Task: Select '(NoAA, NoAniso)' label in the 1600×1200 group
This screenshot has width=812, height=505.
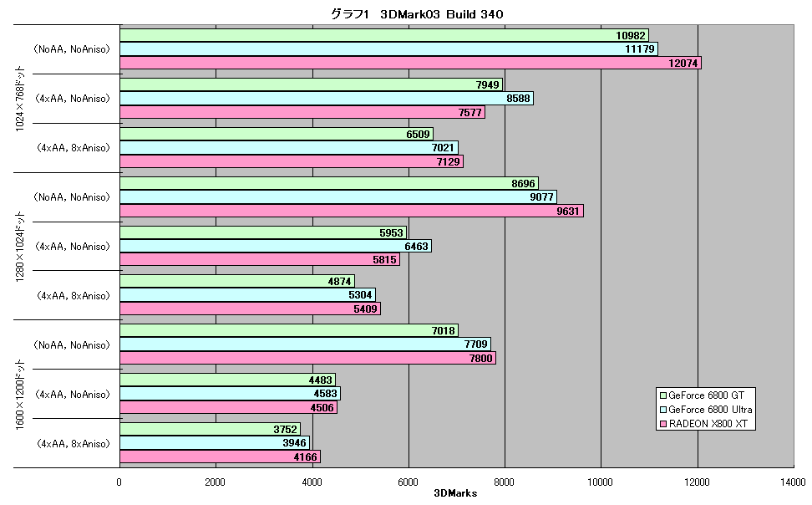Action: point(72,344)
